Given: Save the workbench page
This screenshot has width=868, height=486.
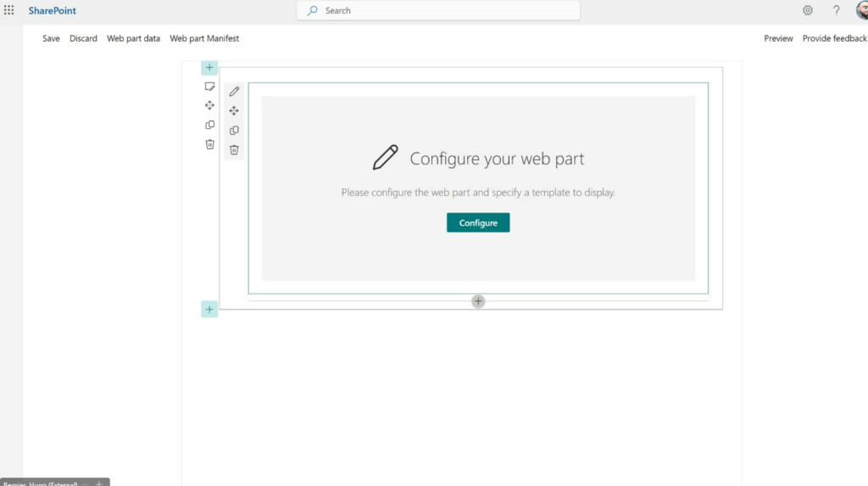Looking at the screenshot, I should coord(51,38).
